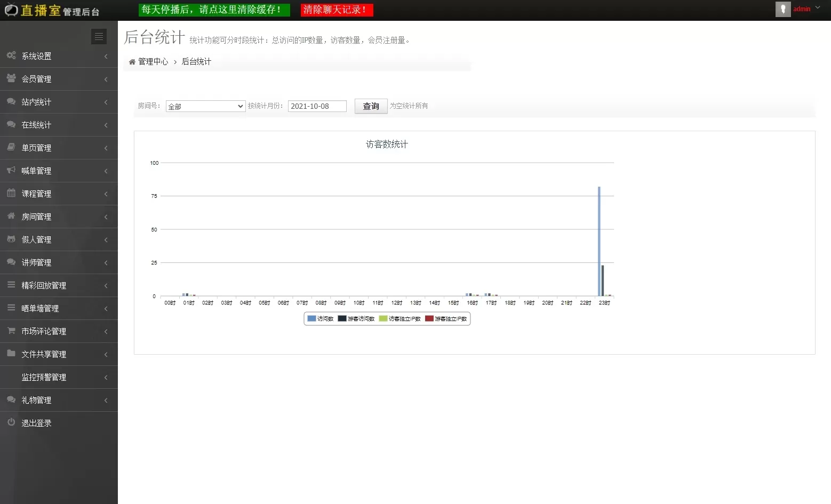Toggle the sidebar hamburger menu button
The width and height of the screenshot is (831, 504).
pyautogui.click(x=99, y=36)
